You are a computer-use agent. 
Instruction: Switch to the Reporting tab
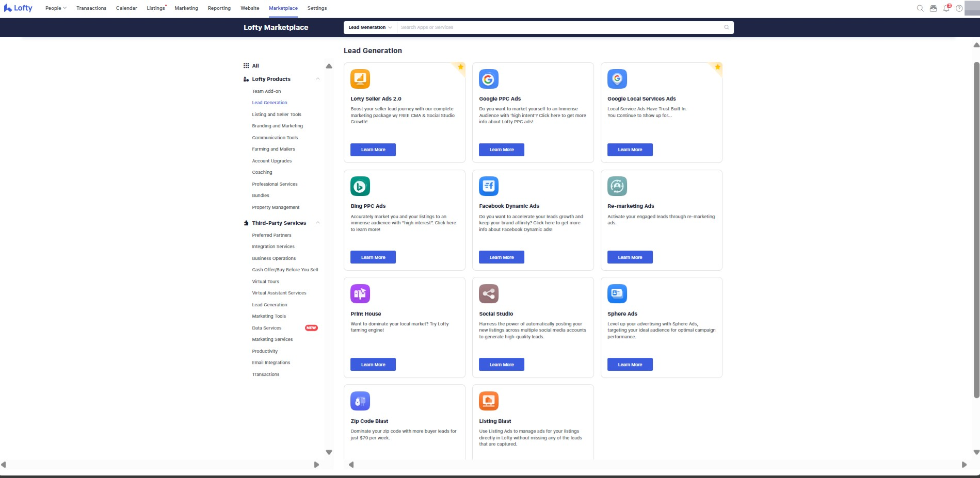[219, 8]
